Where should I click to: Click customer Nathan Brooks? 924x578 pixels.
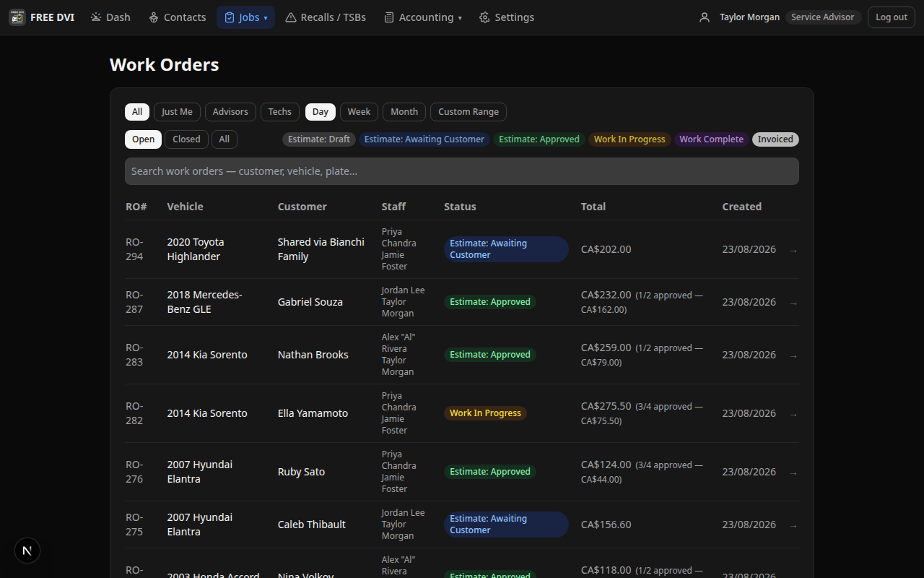[x=313, y=355]
